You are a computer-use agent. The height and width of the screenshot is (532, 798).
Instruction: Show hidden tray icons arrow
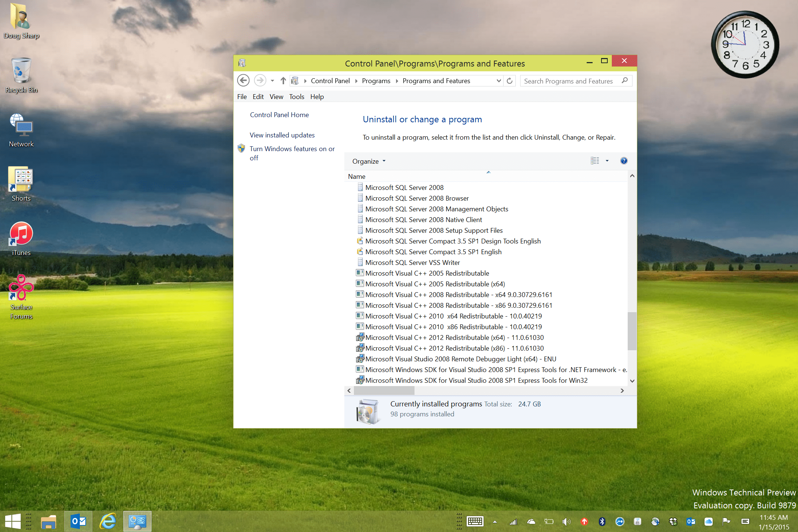pos(495,522)
